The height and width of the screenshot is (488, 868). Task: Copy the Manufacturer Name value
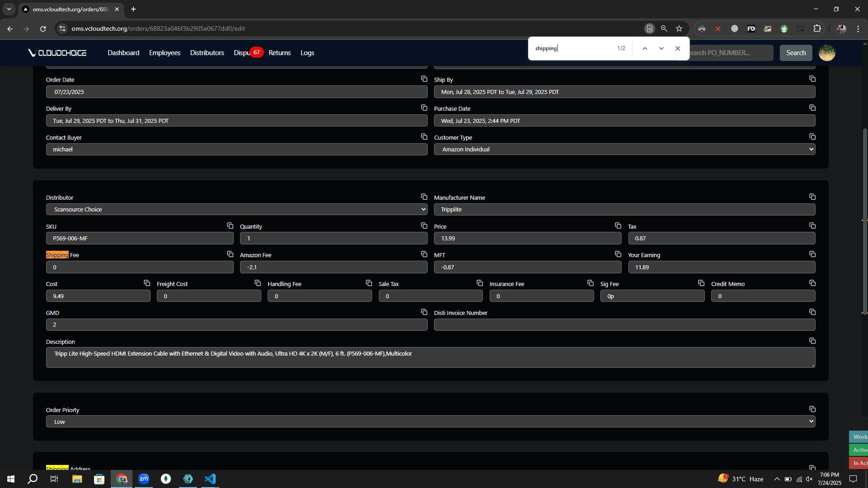(812, 197)
